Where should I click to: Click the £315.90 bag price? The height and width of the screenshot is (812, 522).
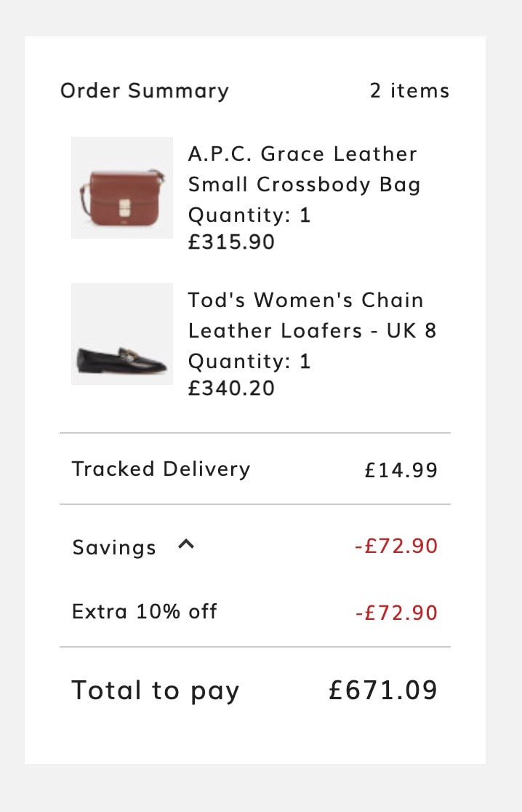click(231, 242)
